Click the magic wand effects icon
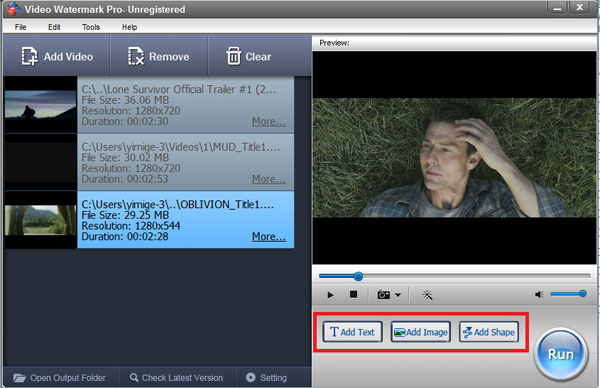The height and width of the screenshot is (388, 600). [427, 295]
